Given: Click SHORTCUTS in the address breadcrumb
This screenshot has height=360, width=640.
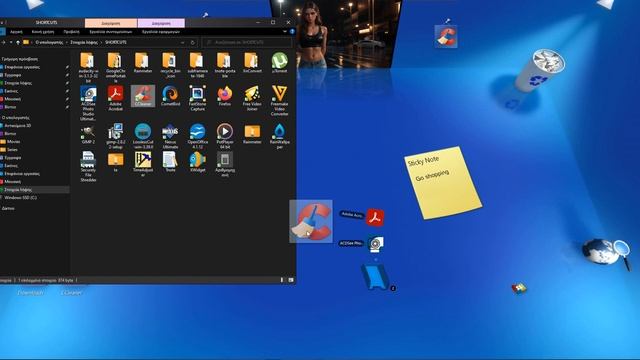Looking at the screenshot, I should coord(116,42).
